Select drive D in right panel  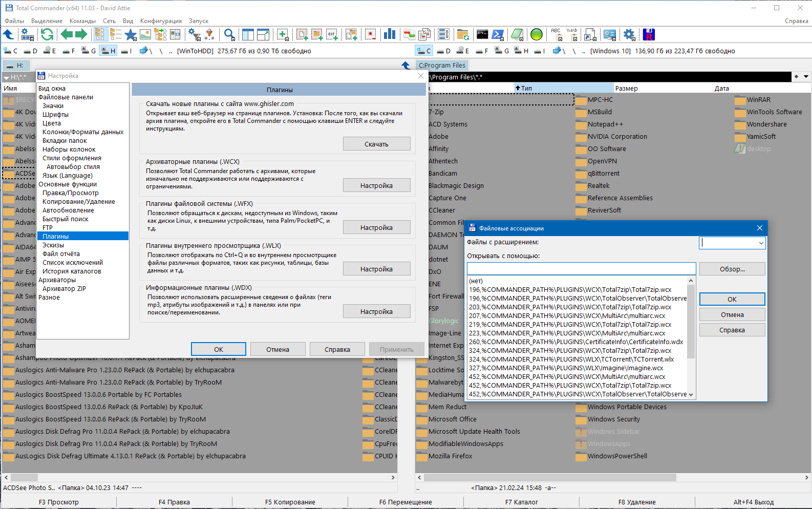coord(443,51)
